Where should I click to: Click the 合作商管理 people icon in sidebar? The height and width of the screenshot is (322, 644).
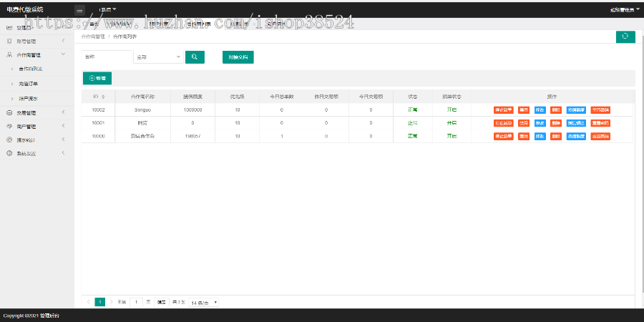pyautogui.click(x=9, y=54)
